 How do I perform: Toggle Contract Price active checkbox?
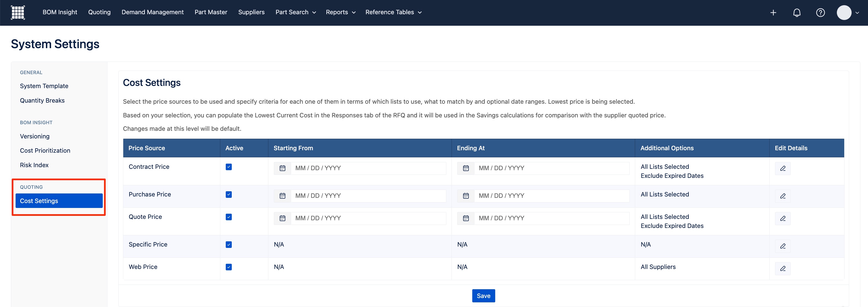coord(229,167)
